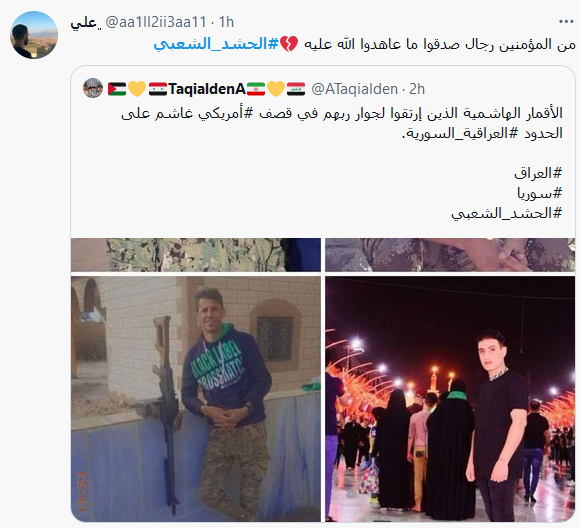Click the blue #الحشد_الشعبي hashtag in top tweet
The width and height of the screenshot is (580, 528).
coord(216,44)
